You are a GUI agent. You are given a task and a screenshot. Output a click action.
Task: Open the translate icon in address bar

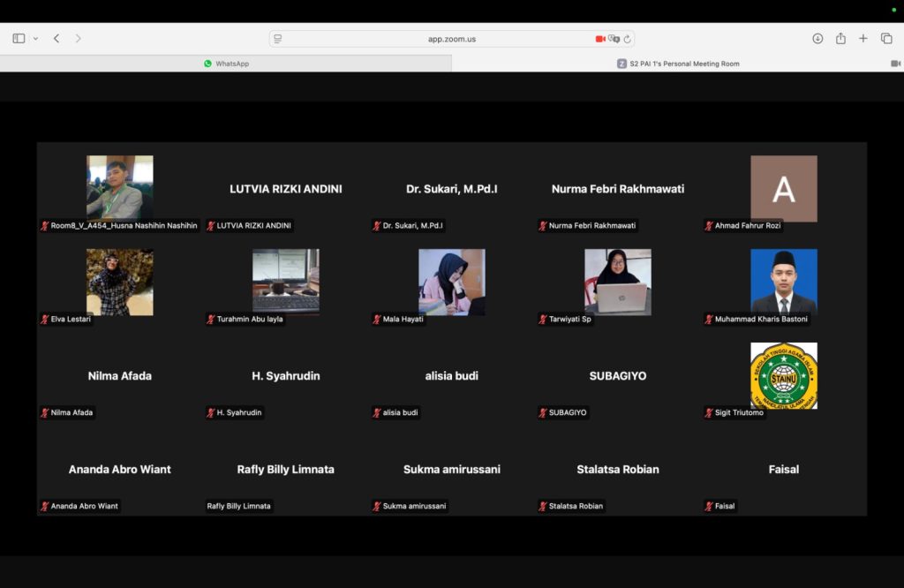click(614, 39)
